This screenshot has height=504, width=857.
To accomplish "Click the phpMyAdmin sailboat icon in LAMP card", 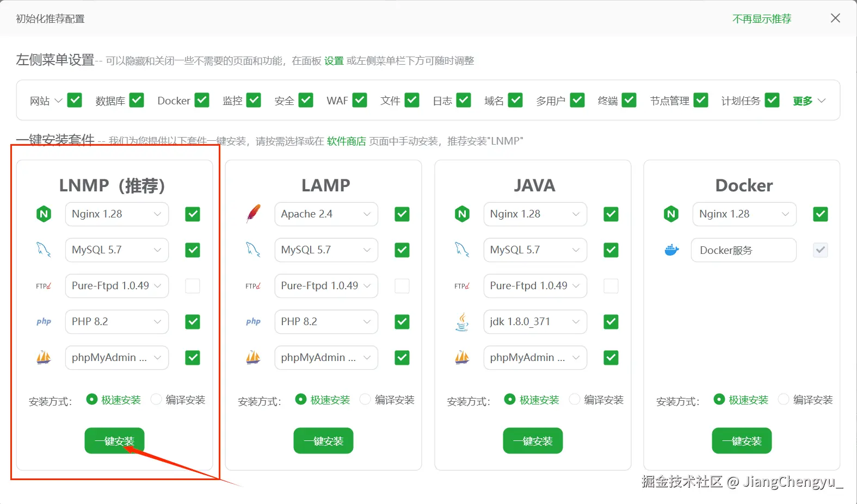I will pyautogui.click(x=253, y=358).
